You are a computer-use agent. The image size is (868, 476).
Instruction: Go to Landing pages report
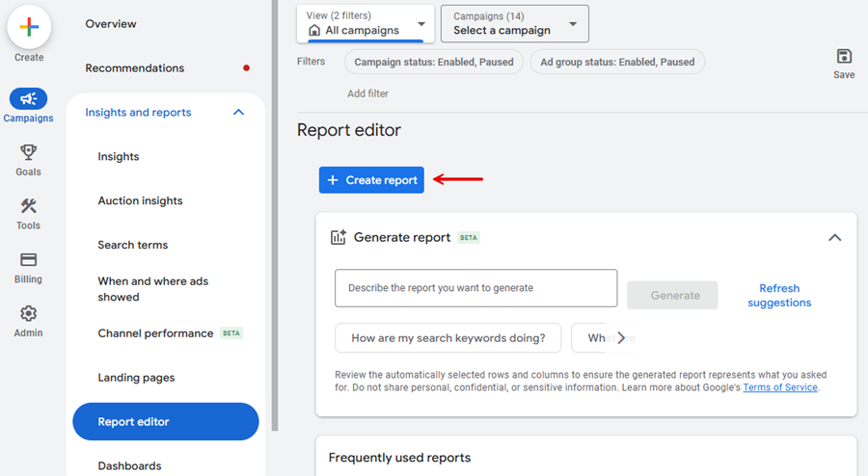(136, 378)
